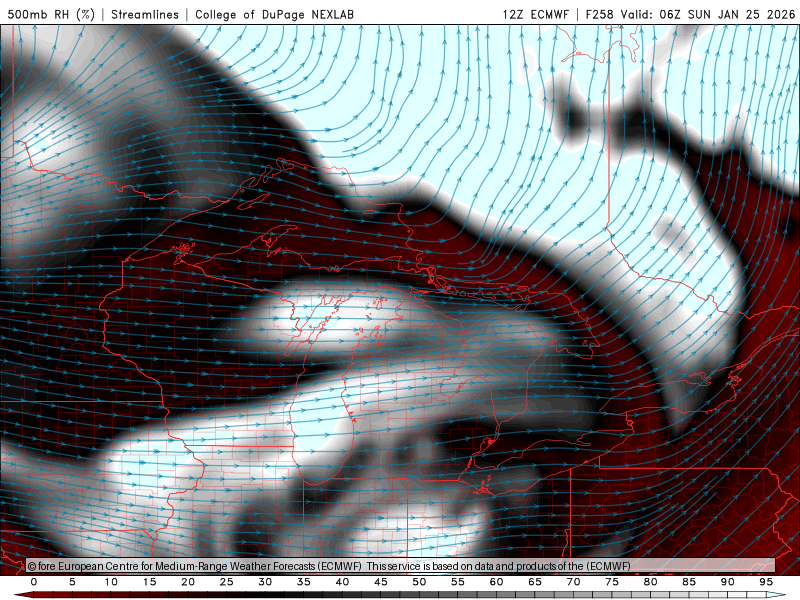Click the "25" humidity scale label
The width and height of the screenshot is (800, 600).
pos(227,582)
